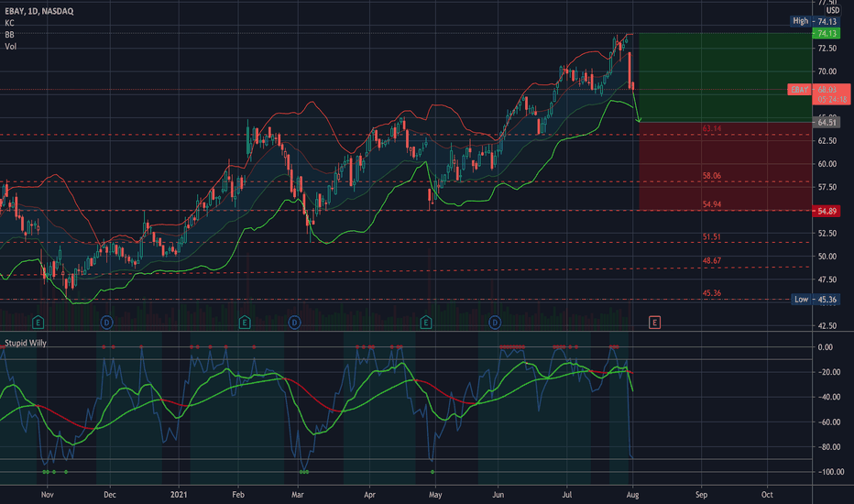The image size is (854, 504).
Task: Select the red 45.36 level label
Action: pyautogui.click(x=711, y=292)
